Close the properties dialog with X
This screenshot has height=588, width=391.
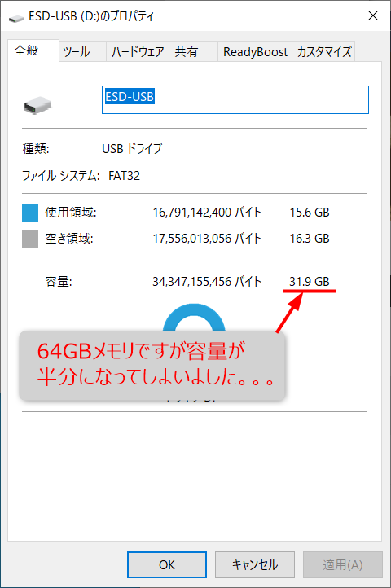click(x=373, y=15)
